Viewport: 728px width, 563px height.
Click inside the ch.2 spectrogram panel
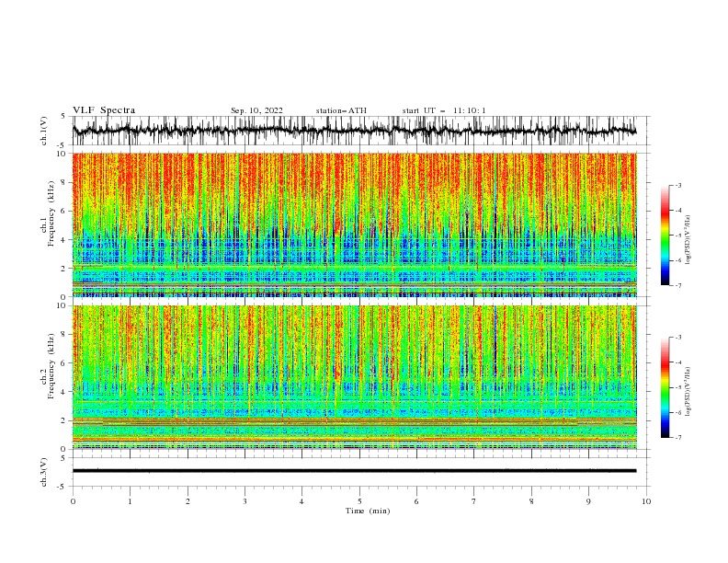[354, 377]
